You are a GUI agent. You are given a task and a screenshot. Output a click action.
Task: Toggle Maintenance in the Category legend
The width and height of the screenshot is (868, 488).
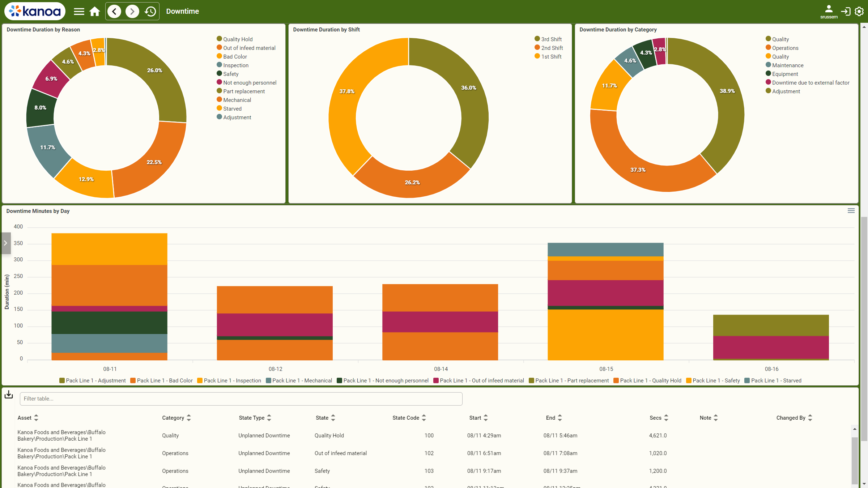(784, 65)
